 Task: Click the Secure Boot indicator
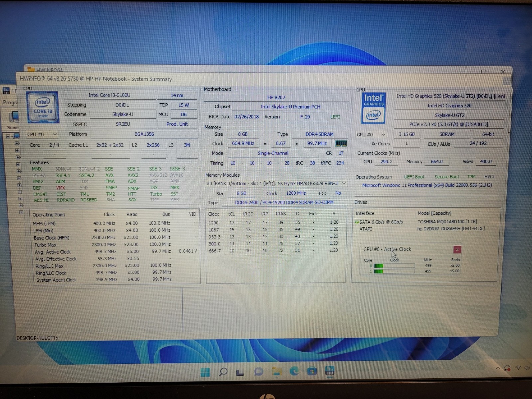tap(447, 177)
